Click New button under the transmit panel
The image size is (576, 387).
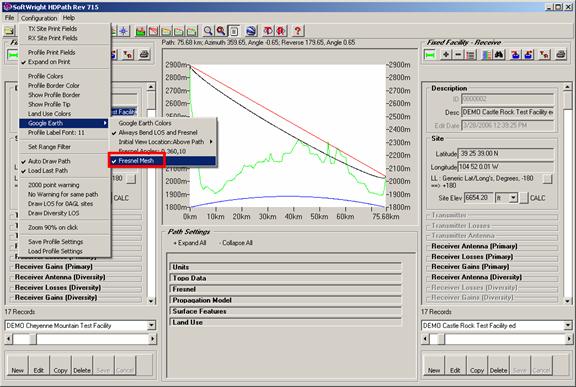click(x=17, y=366)
